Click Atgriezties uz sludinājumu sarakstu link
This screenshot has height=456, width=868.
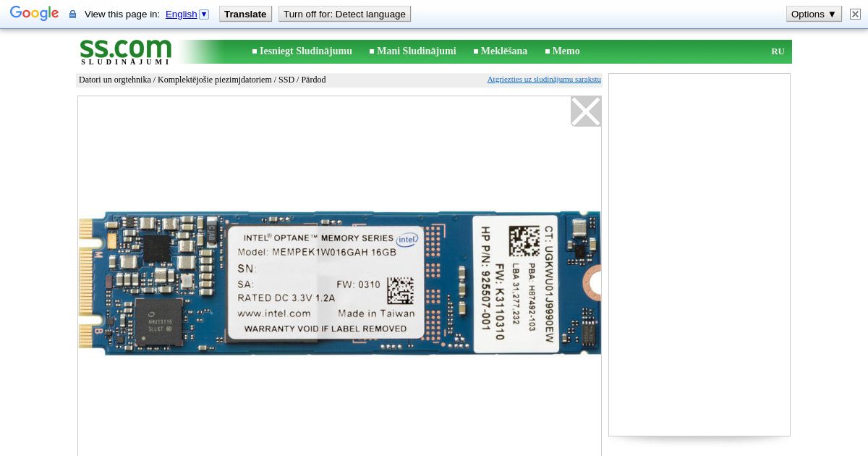pos(544,79)
